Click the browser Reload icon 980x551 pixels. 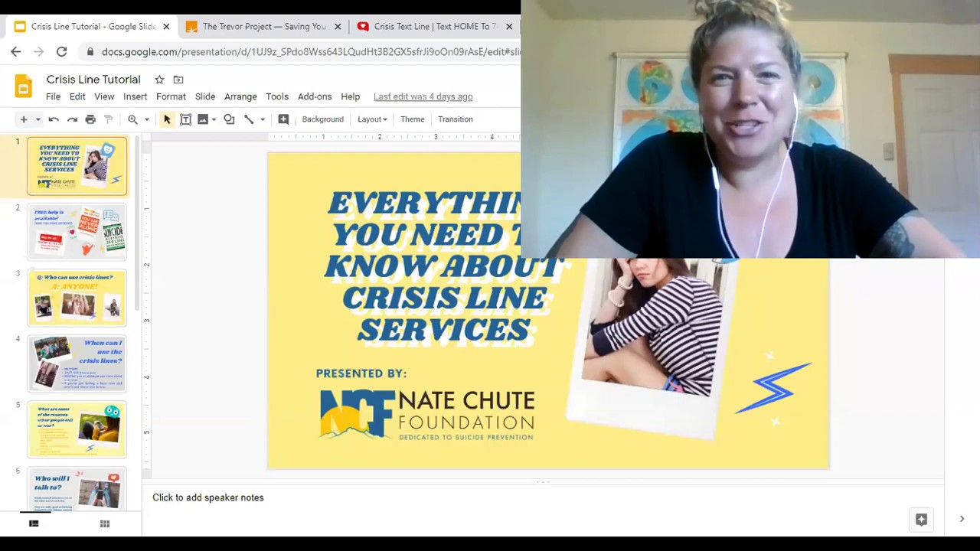62,52
